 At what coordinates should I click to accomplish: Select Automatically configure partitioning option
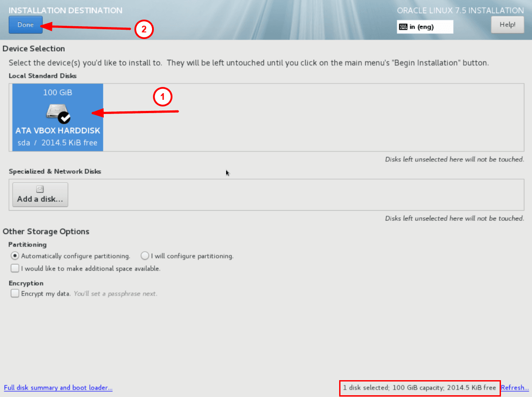click(x=15, y=256)
